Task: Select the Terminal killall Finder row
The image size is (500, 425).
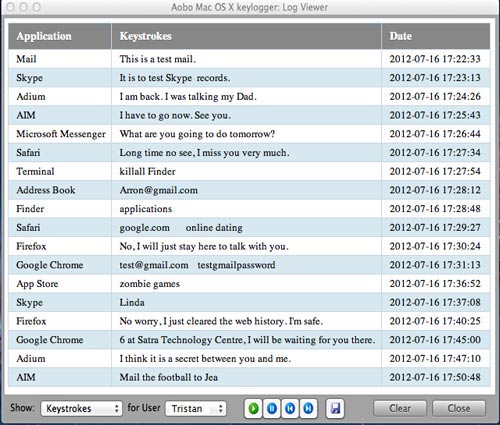Action: 249,171
